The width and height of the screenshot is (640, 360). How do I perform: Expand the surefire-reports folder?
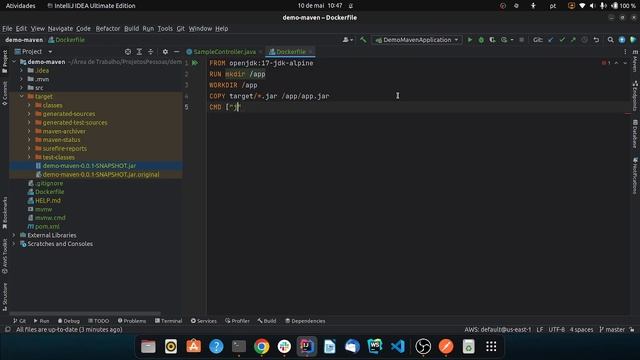coord(29,149)
